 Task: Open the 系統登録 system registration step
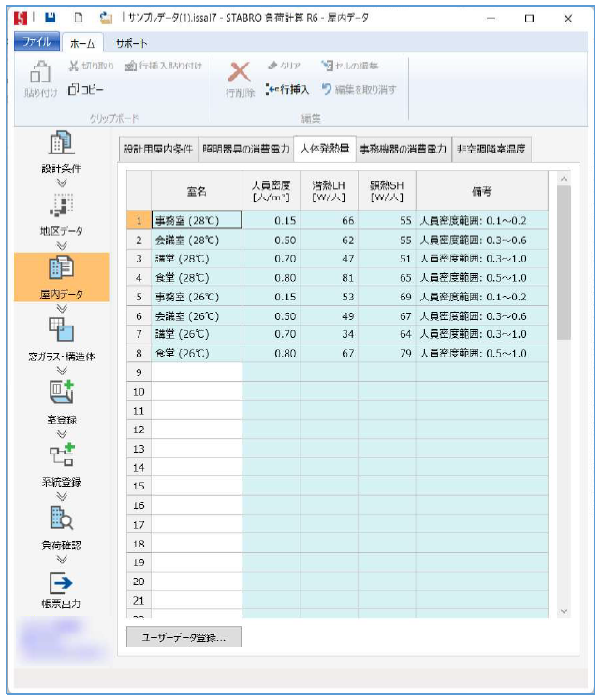[x=61, y=464]
